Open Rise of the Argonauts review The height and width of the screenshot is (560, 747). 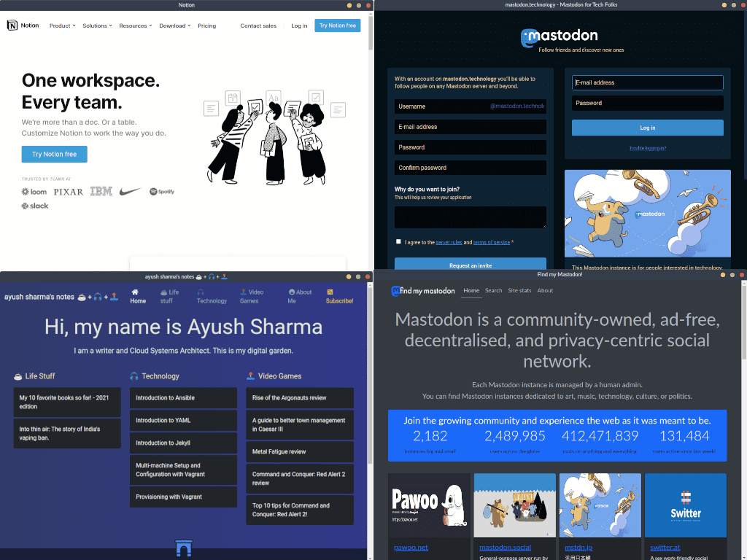tap(300, 397)
